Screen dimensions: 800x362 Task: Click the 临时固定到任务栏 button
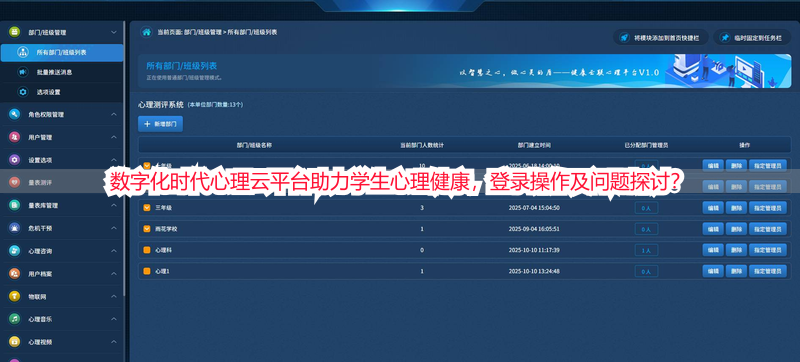tap(752, 38)
